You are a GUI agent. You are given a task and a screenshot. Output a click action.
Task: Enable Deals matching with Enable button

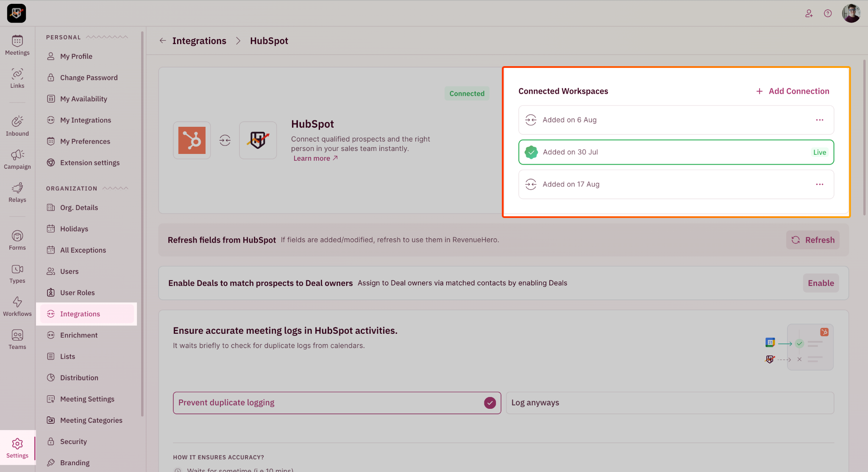[821, 283]
